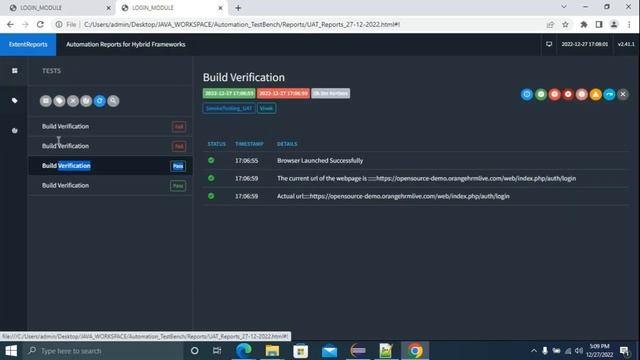Select the first Build Verification test in list
Screen dimensions: 640x360
pyautogui.click(x=110, y=127)
